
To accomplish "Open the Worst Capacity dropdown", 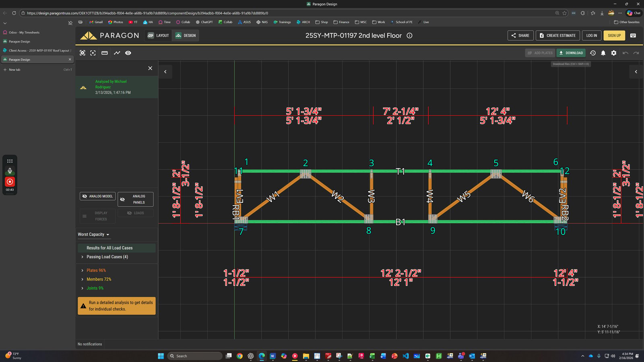I will pos(93,234).
